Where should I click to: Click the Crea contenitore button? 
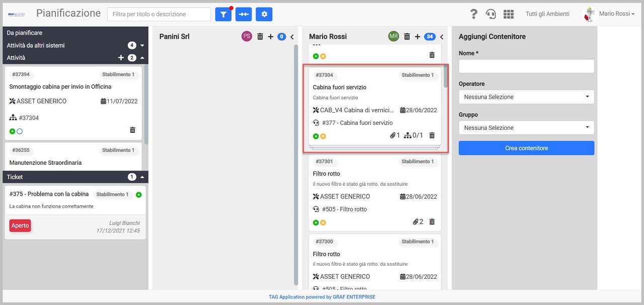tap(526, 148)
